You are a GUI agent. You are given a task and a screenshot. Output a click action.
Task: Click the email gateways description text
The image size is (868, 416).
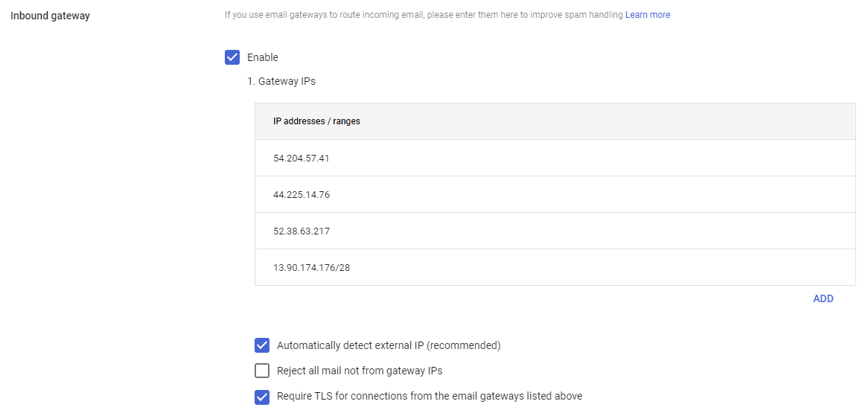pos(424,15)
